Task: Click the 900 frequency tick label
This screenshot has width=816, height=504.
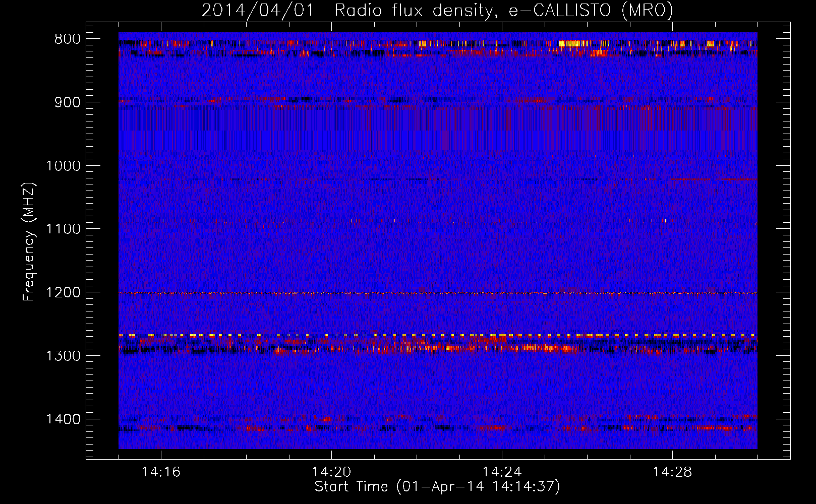Action: tap(68, 102)
